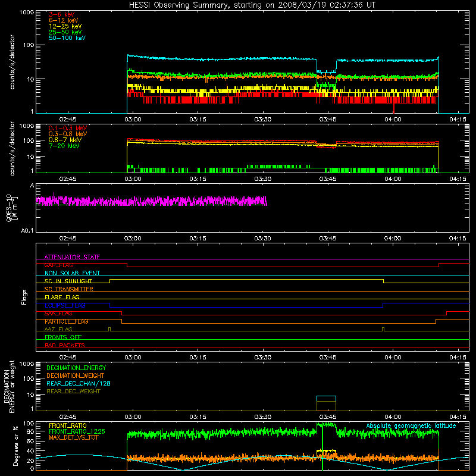Select the FLARE_FLAG label
The width and height of the screenshot is (476, 476).
coord(62,297)
